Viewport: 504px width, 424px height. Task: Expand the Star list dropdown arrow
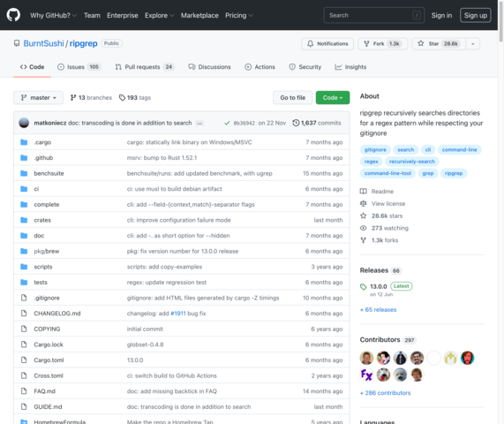tap(473, 44)
